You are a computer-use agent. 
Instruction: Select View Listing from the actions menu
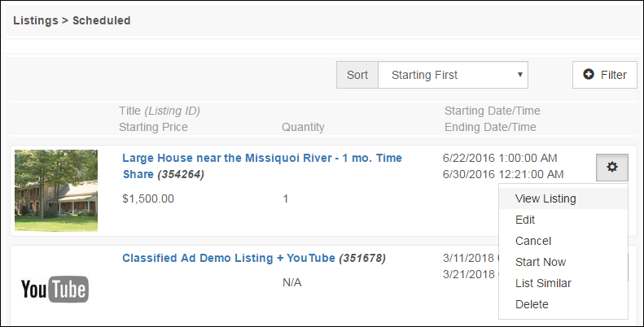click(545, 198)
